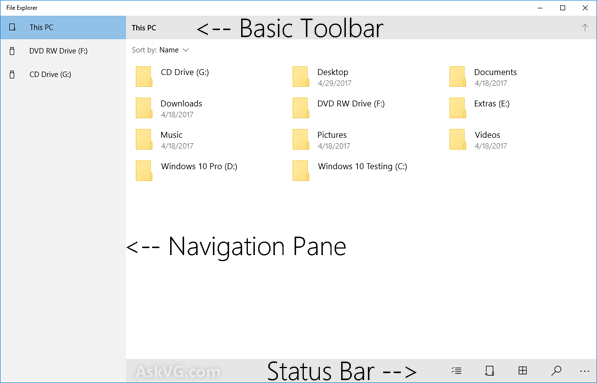The width and height of the screenshot is (597, 383).
Task: Maximize the File Explorer window
Action: (x=562, y=8)
